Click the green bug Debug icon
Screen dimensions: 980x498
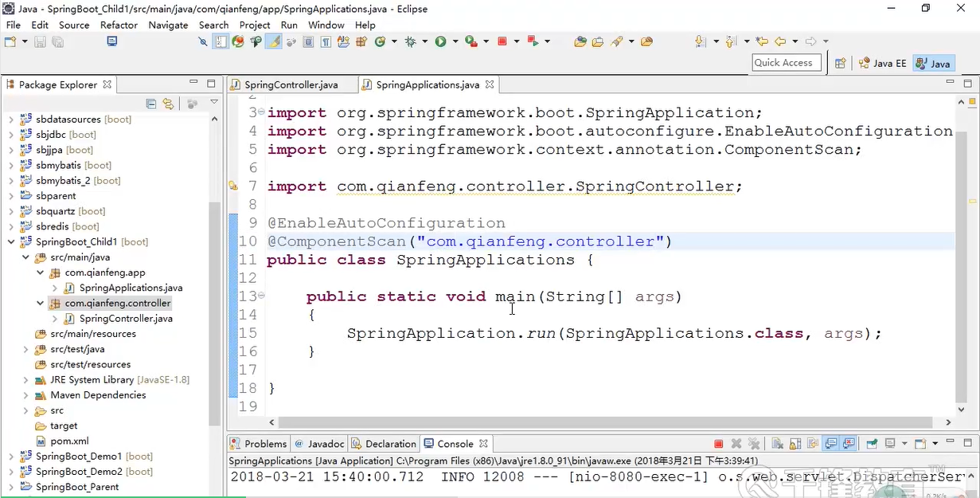411,41
